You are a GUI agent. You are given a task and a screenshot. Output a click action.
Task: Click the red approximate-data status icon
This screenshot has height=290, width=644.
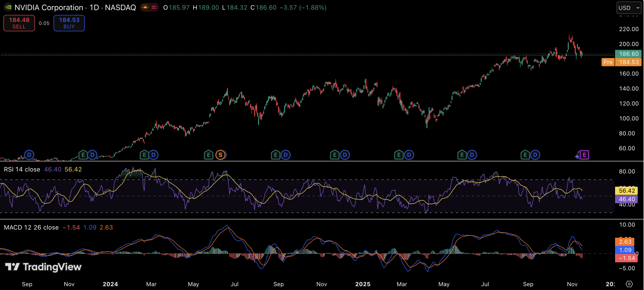(x=154, y=7)
